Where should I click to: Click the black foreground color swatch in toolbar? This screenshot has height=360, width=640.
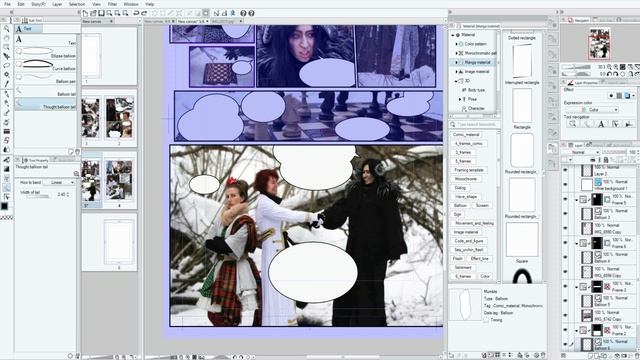4,206
